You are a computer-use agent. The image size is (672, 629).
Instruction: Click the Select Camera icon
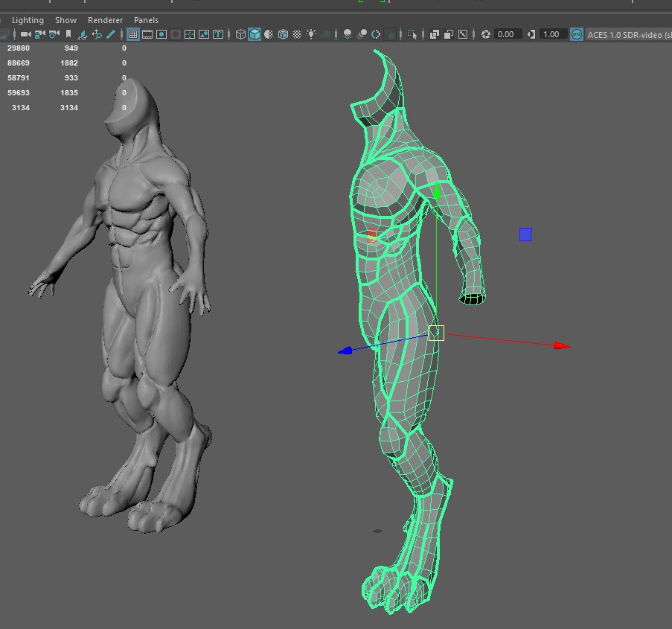click(x=26, y=34)
